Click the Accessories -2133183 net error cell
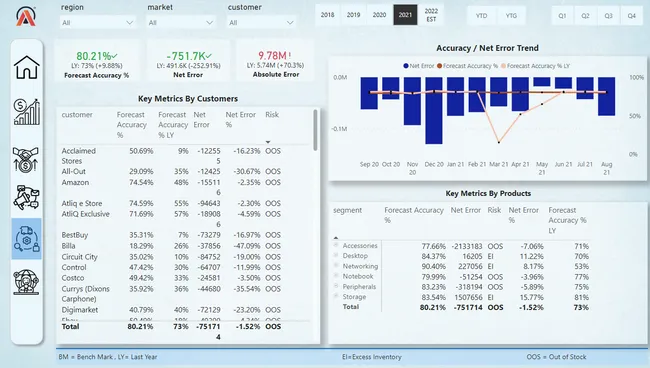 (467, 246)
